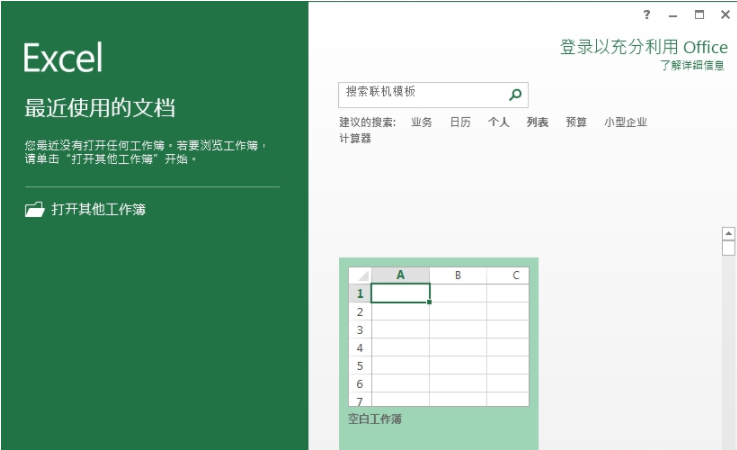
Task: Click the help question mark icon
Action: pos(647,15)
